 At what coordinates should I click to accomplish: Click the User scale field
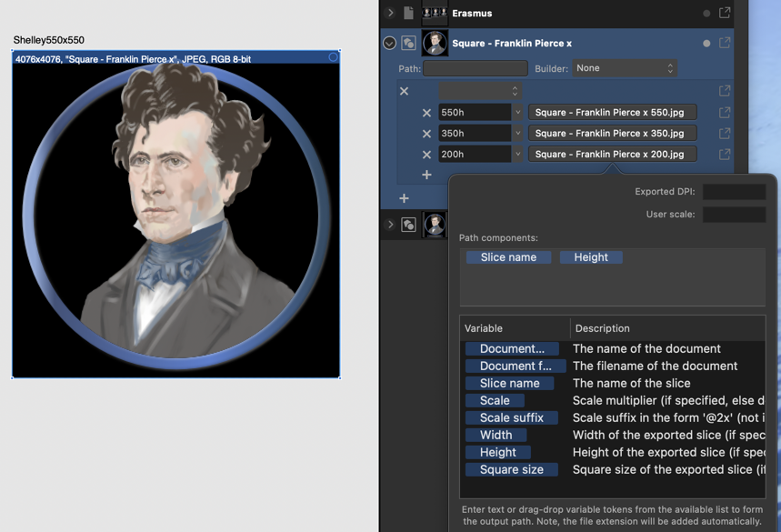click(734, 215)
